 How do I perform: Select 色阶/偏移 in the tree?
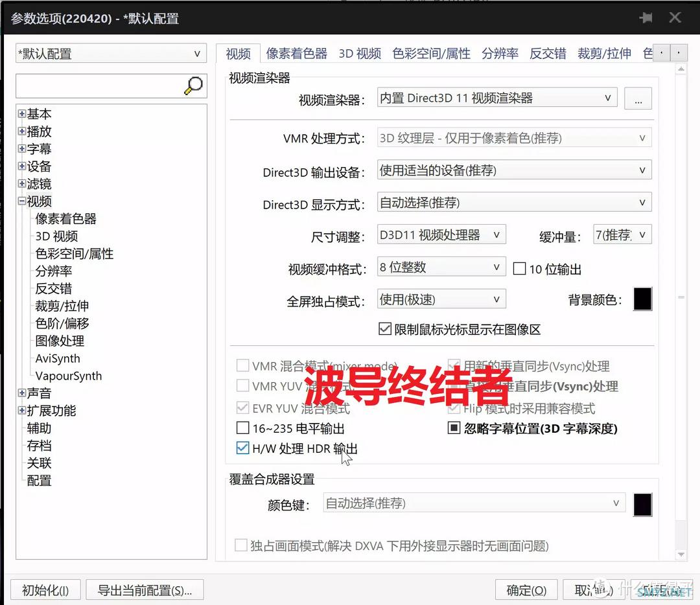(x=62, y=323)
